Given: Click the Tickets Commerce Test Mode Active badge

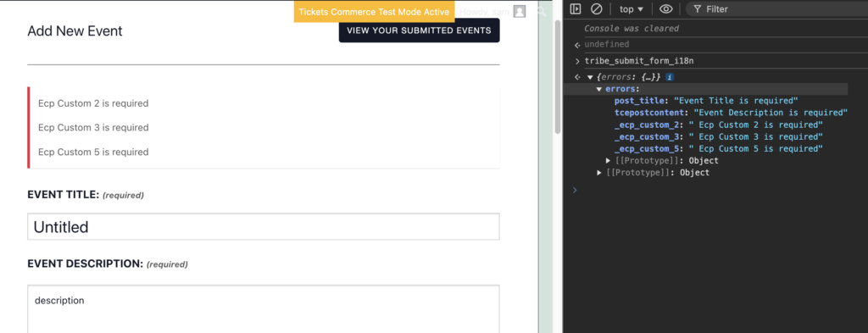Looking at the screenshot, I should click(x=374, y=12).
